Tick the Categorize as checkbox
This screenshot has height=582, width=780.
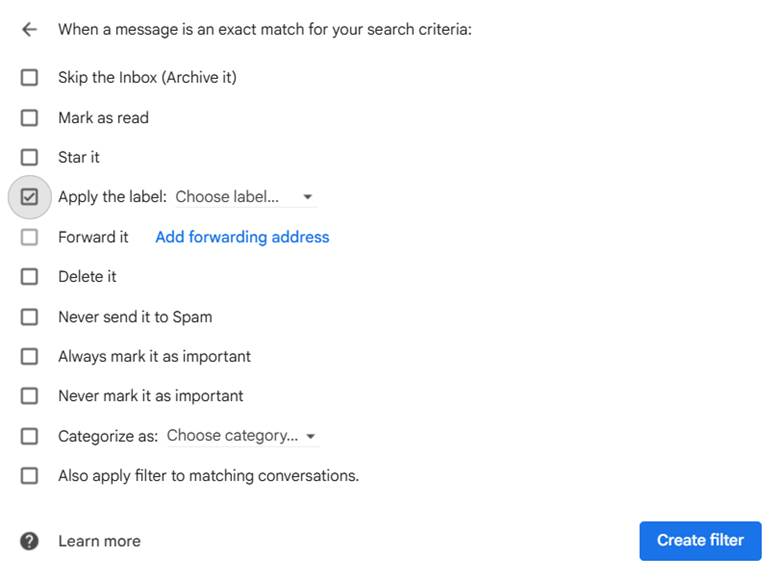click(29, 436)
